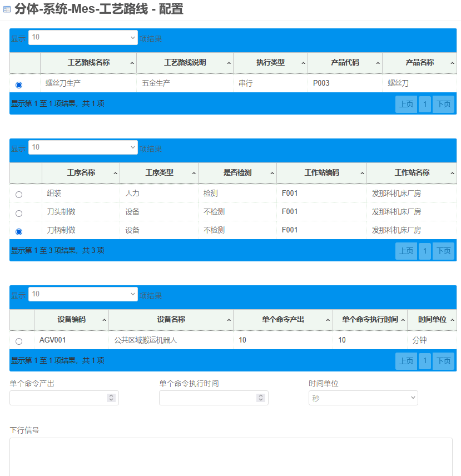Click 上页 in the device table pager
Image resolution: width=461 pixels, height=476 pixels.
coord(406,361)
